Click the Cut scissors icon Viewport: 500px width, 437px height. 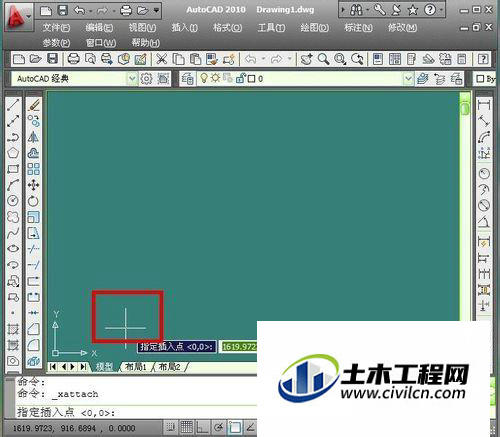(x=162, y=59)
